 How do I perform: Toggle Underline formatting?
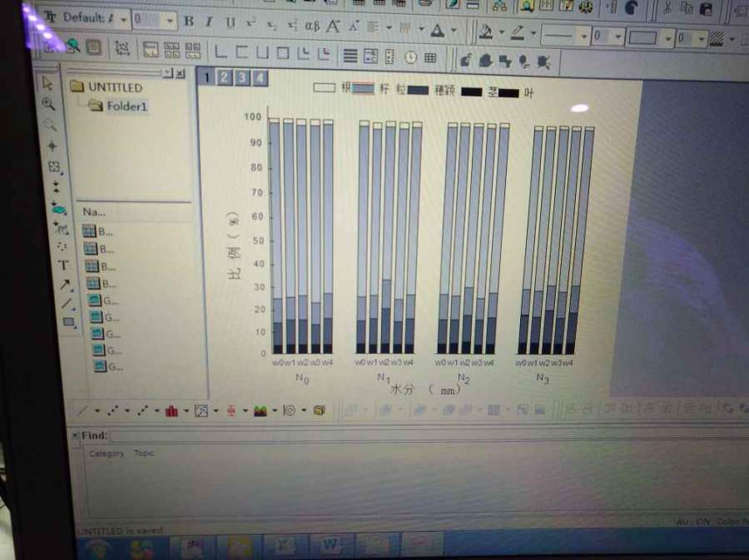pos(231,23)
